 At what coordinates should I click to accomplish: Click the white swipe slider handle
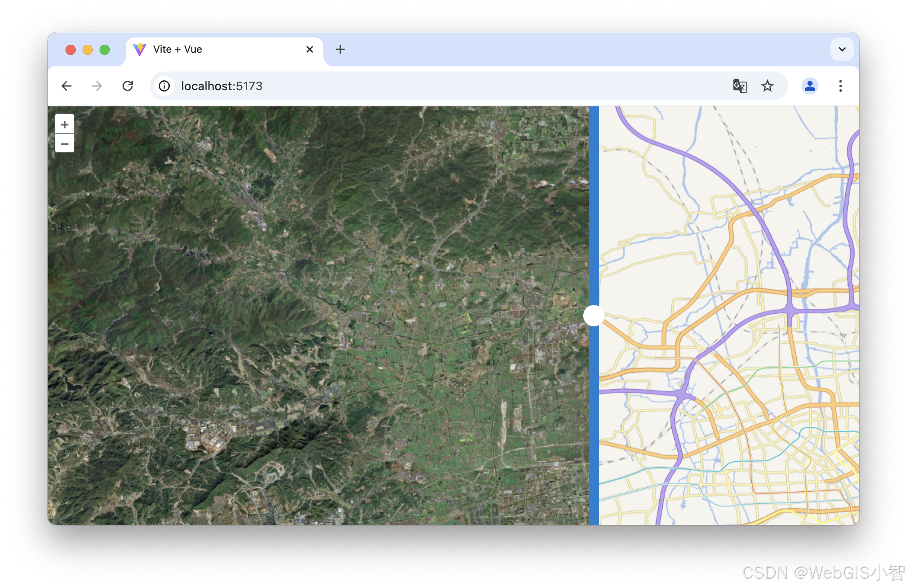(593, 315)
